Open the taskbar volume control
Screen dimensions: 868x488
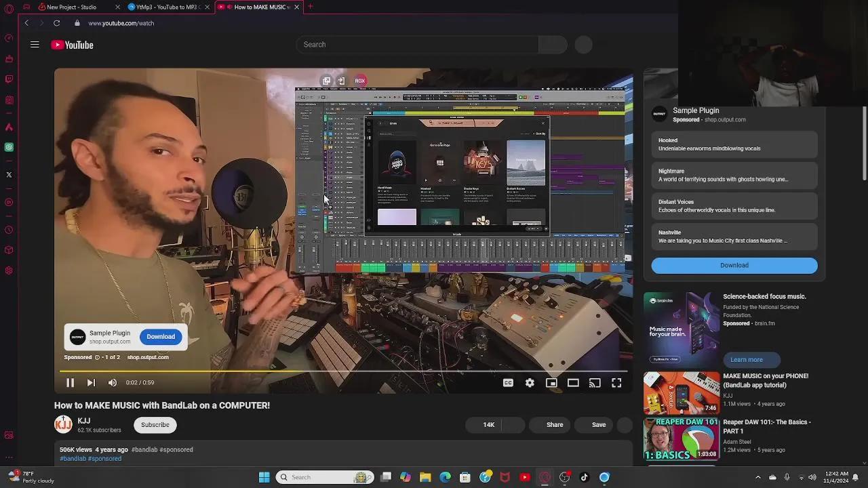812,477
